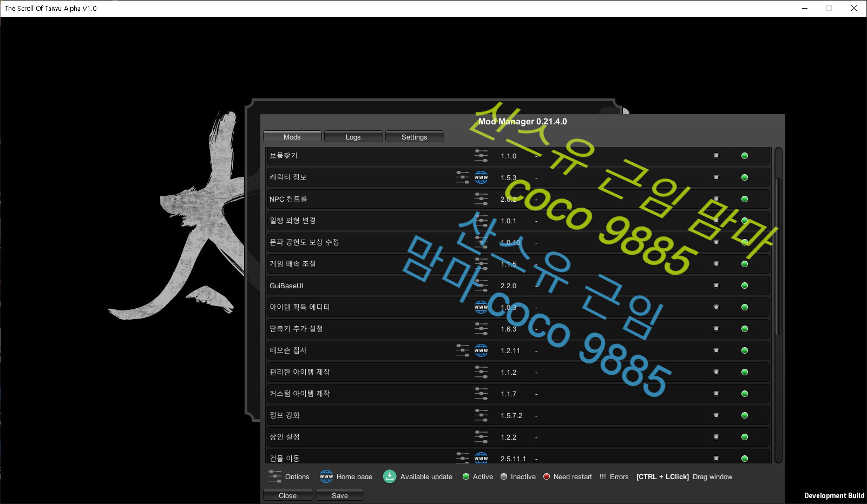Open options for 편리한 아이템 제작
The height and width of the screenshot is (504, 867).
pyautogui.click(x=481, y=372)
